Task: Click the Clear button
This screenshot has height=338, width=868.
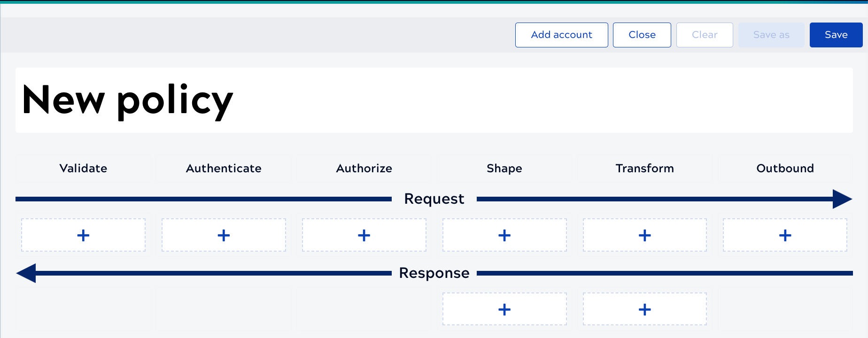Action: 704,35
